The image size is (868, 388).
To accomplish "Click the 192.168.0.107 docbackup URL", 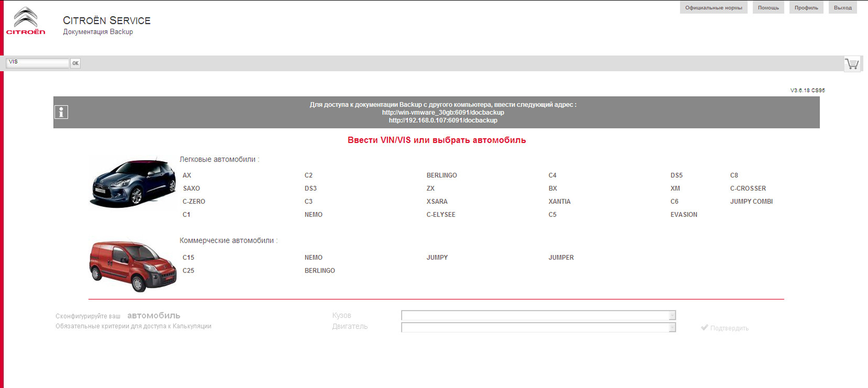I will click(x=443, y=121).
